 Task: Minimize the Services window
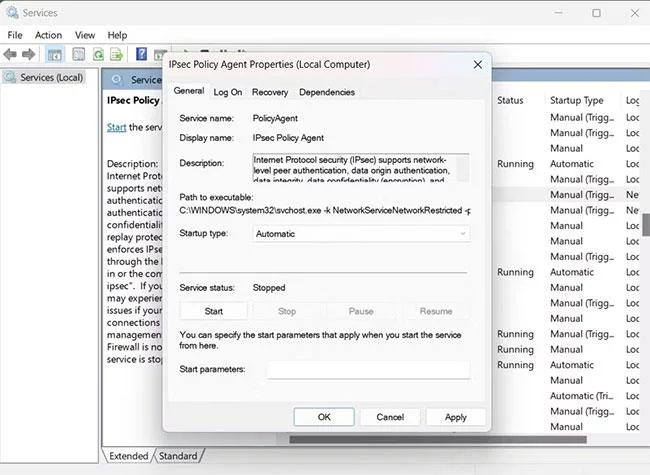click(558, 13)
